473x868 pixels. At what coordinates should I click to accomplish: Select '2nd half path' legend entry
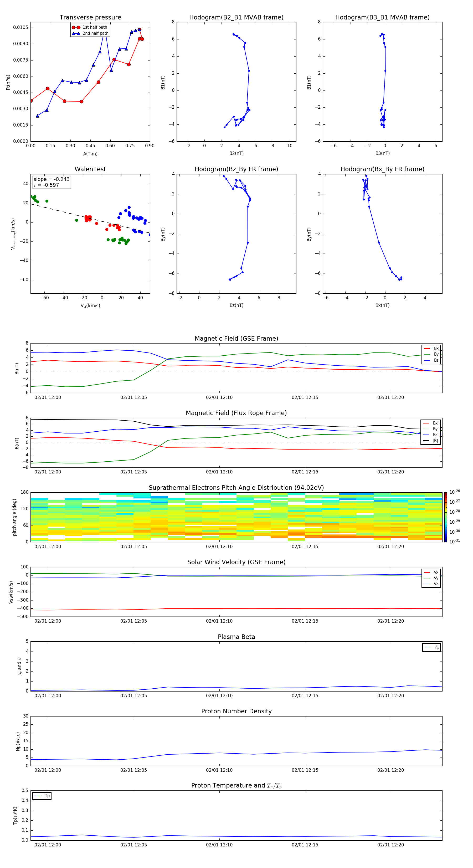(x=90, y=33)
